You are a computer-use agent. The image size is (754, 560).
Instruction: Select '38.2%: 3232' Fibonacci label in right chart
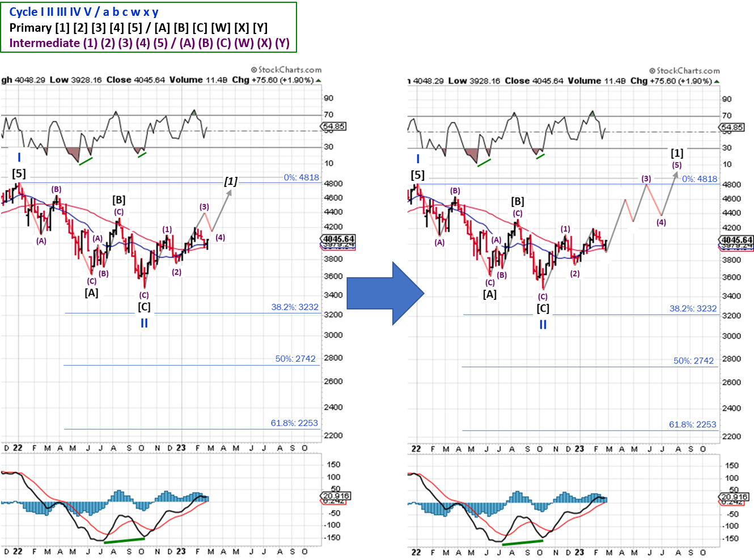[693, 309]
